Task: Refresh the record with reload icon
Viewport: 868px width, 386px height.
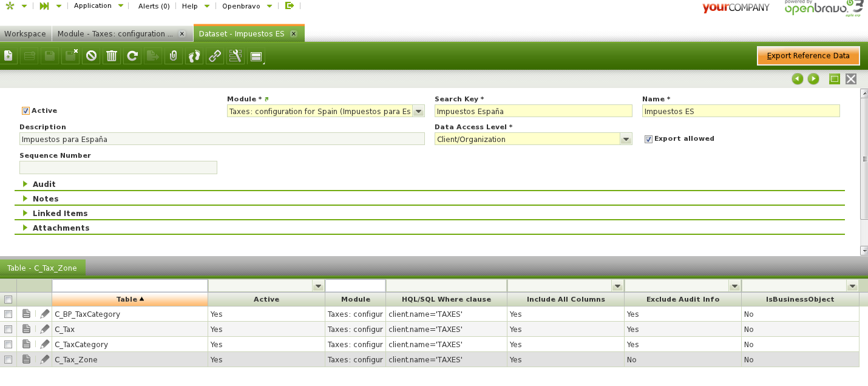Action: coord(132,56)
